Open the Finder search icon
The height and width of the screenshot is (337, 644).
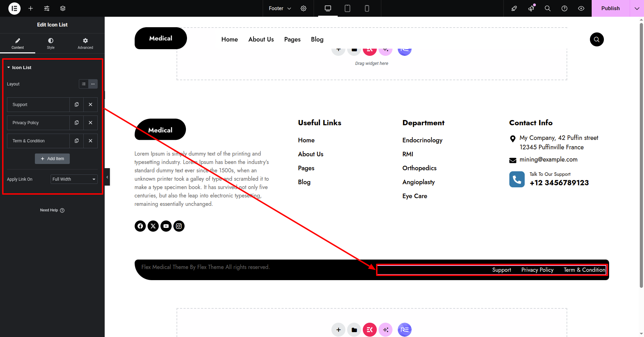point(548,8)
